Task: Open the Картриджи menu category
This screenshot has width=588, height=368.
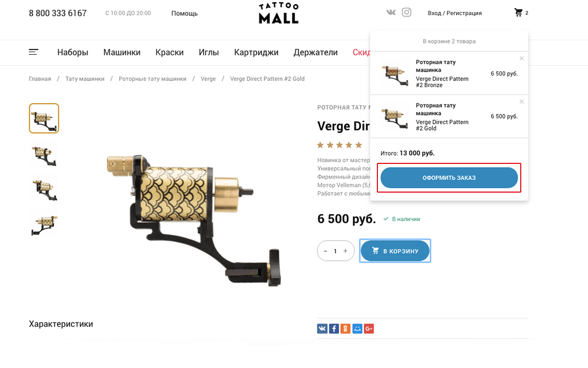Action: click(x=256, y=53)
